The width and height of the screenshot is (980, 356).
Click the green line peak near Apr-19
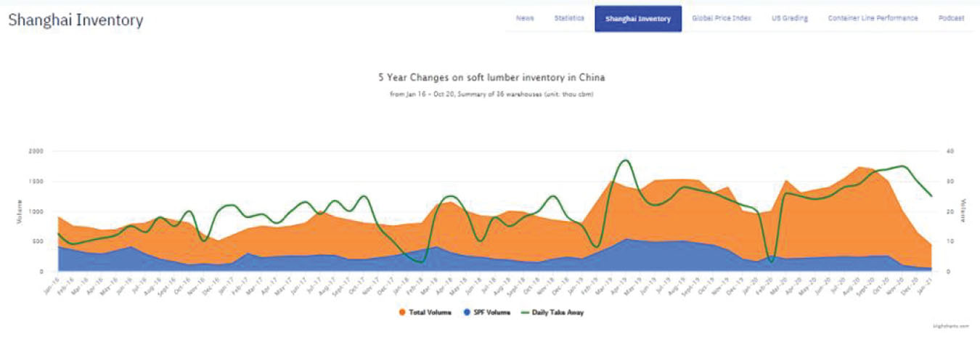pyautogui.click(x=626, y=161)
